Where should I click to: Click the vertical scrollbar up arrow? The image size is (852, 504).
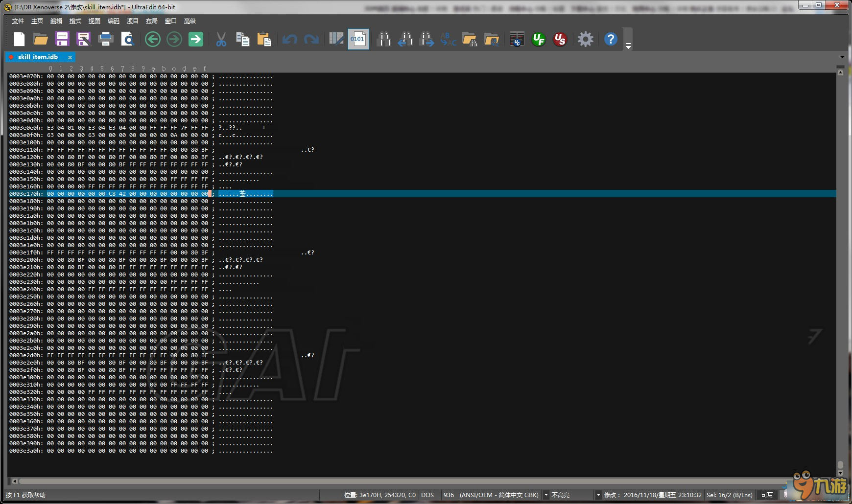pyautogui.click(x=840, y=72)
